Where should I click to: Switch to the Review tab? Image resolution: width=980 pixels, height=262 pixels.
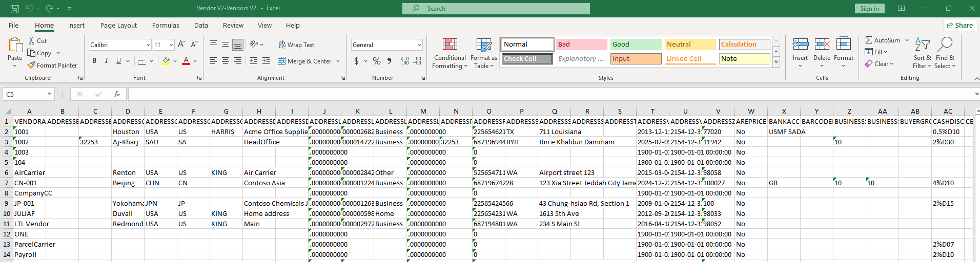pyautogui.click(x=233, y=25)
